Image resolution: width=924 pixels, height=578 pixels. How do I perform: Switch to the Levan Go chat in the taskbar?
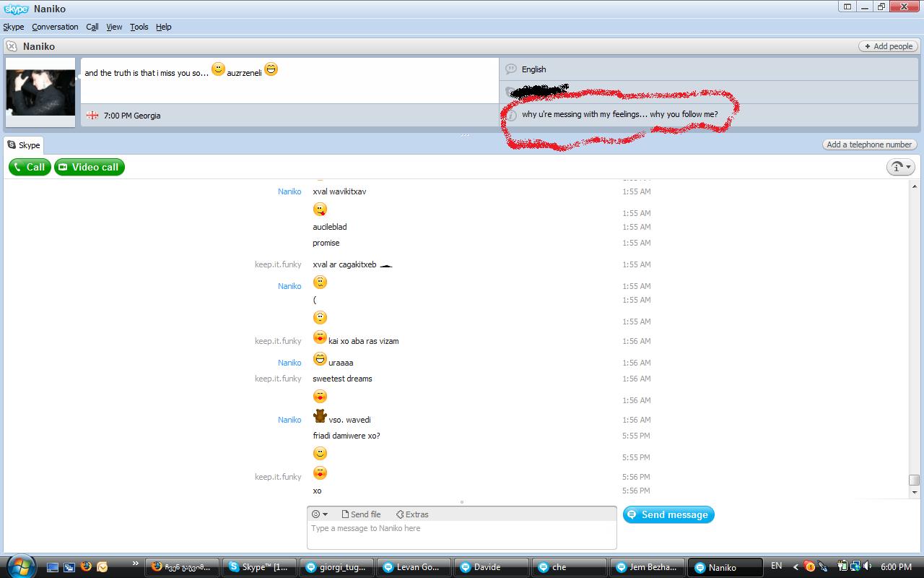point(414,567)
